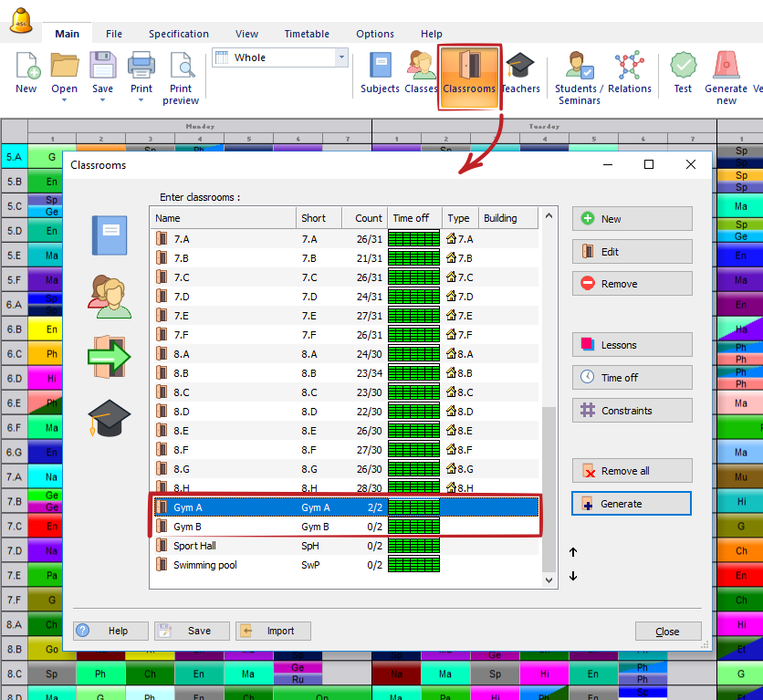This screenshot has height=700, width=763.
Task: Expand the Open button dropdown arrow
Action: pyautogui.click(x=64, y=100)
